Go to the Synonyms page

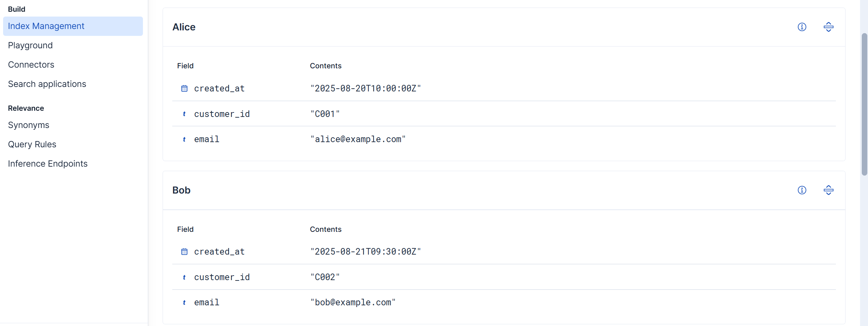pos(29,125)
